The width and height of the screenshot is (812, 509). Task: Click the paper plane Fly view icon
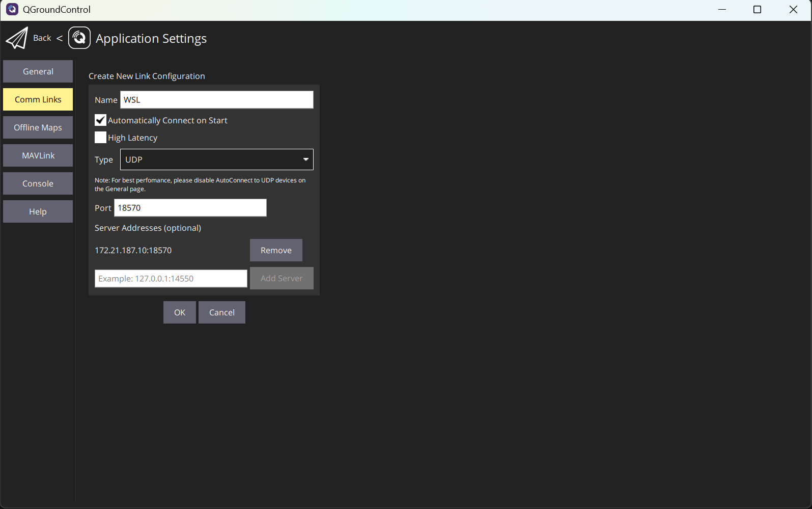(x=17, y=38)
